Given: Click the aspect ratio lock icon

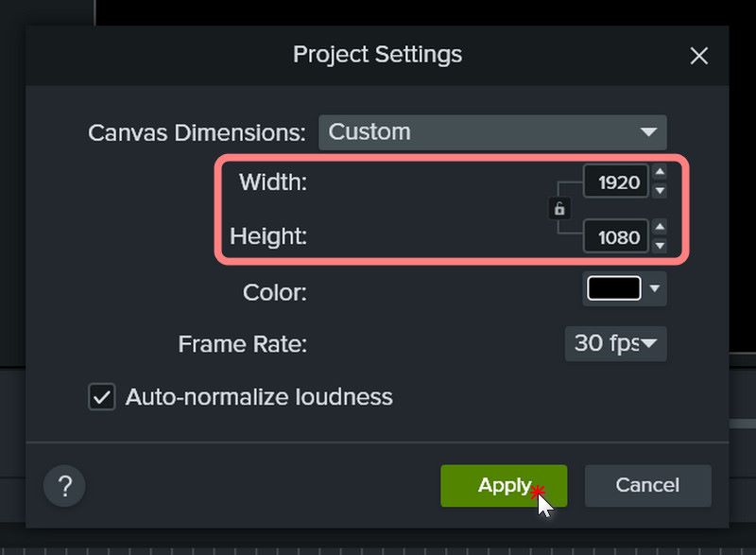Looking at the screenshot, I should pos(559,209).
